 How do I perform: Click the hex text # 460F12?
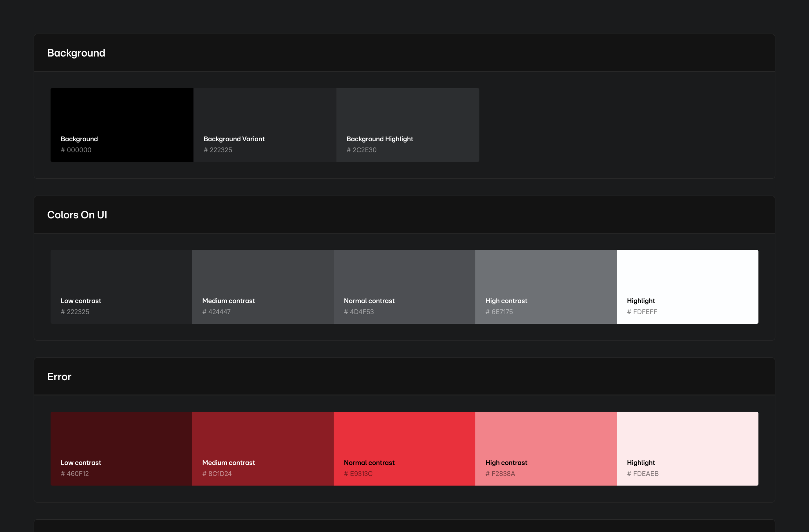click(75, 474)
